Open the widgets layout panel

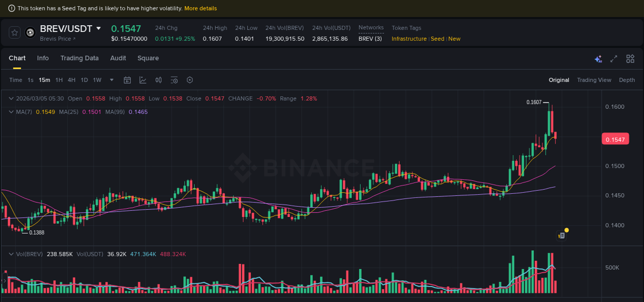[630, 59]
